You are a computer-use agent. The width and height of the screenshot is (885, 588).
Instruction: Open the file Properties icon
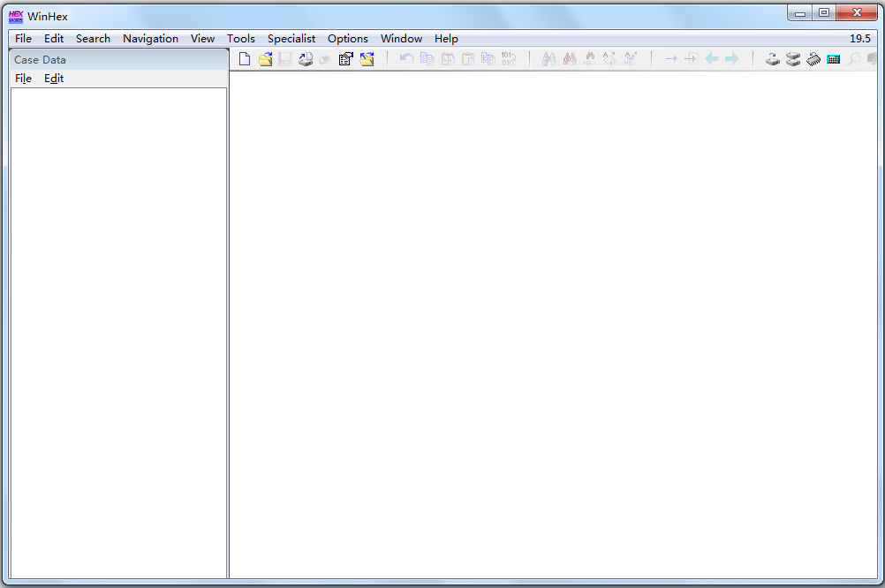click(346, 58)
